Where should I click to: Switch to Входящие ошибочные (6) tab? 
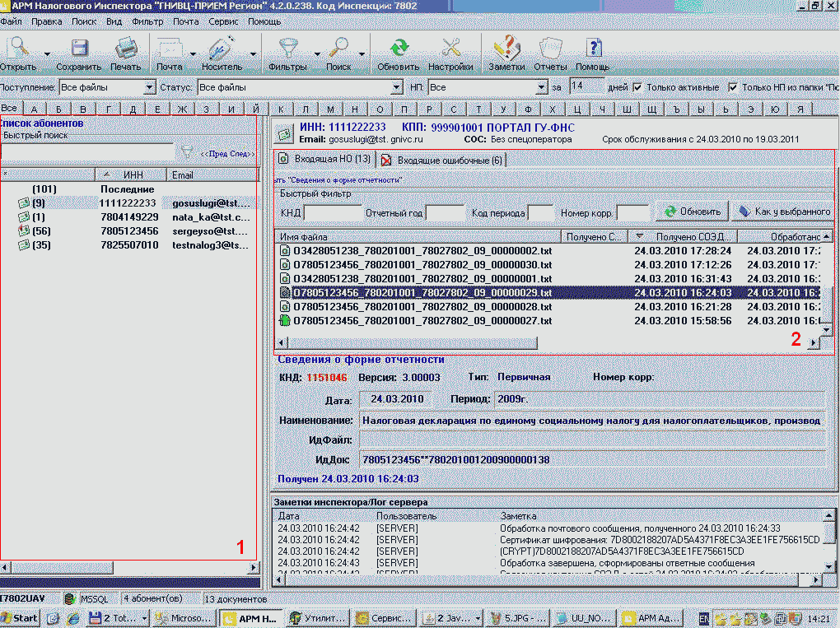click(x=443, y=160)
